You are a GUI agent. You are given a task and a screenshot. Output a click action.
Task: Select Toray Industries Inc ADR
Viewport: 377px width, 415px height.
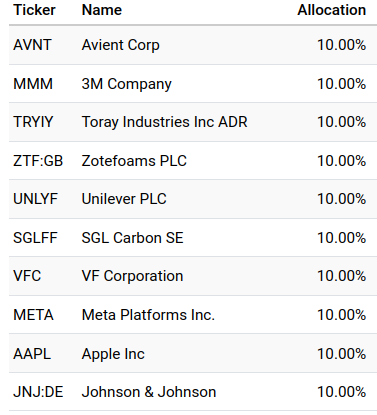[165, 122]
